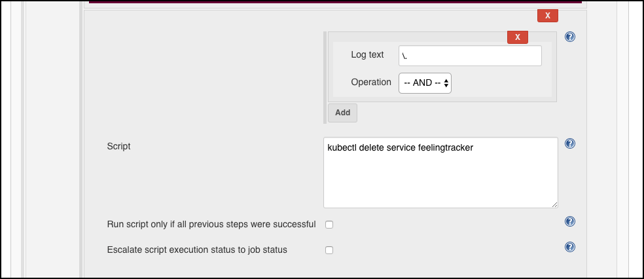The height and width of the screenshot is (279, 644).
Task: Click the Script field label
Action: point(118,146)
